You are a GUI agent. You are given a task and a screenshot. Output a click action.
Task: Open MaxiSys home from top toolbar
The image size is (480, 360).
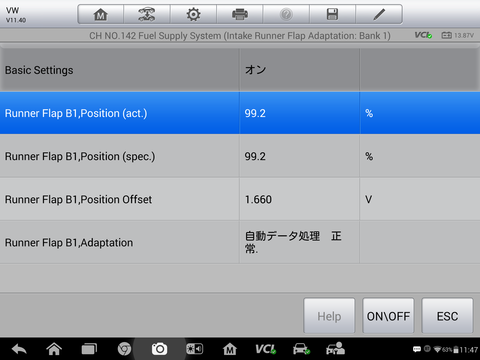[x=101, y=14]
